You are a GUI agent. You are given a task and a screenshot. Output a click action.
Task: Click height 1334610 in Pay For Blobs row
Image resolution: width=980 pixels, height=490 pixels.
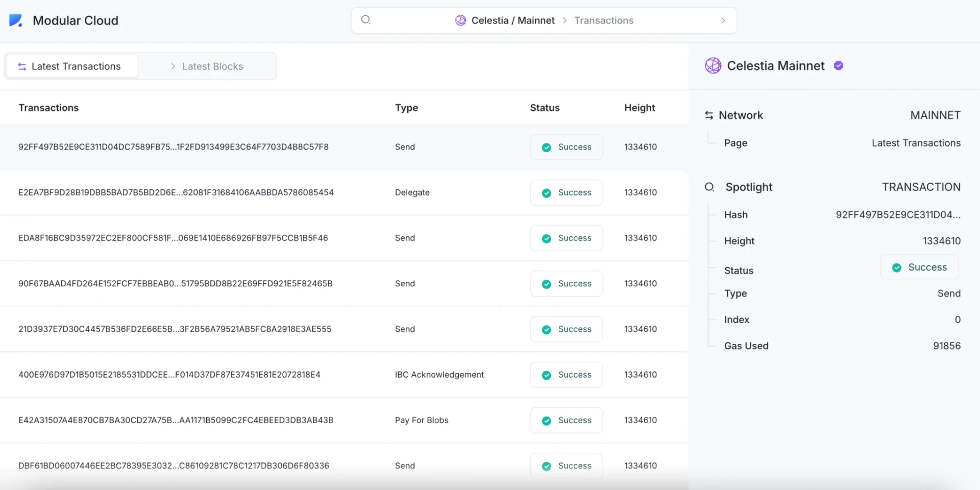coord(641,420)
